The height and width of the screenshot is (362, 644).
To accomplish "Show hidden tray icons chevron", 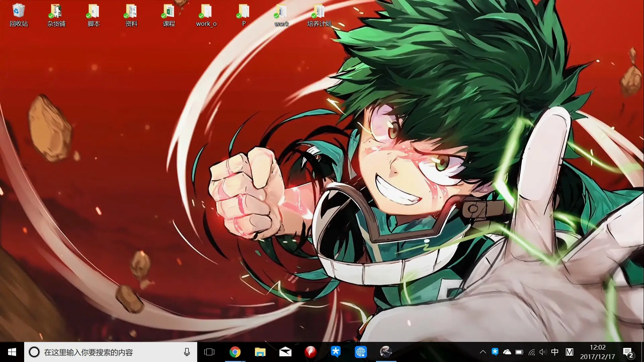I will 483,352.
